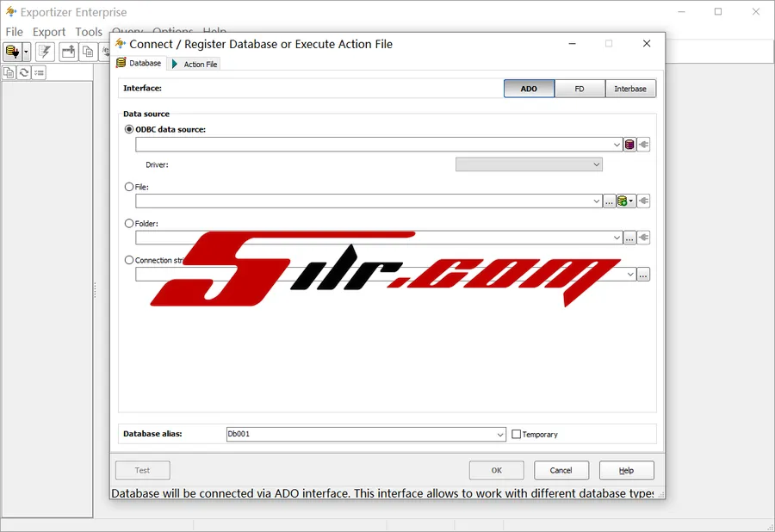Select the Folder radio button
The width and height of the screenshot is (775, 532).
tap(129, 223)
